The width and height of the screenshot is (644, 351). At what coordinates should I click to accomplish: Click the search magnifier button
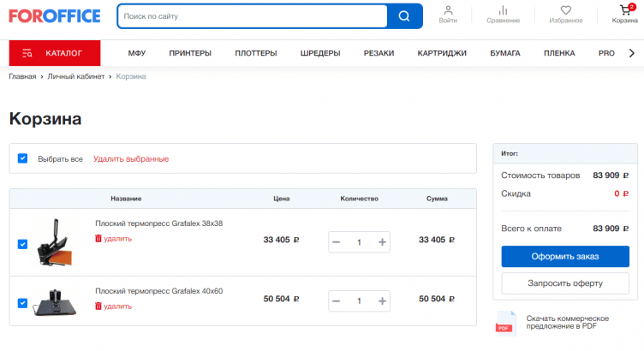404,16
